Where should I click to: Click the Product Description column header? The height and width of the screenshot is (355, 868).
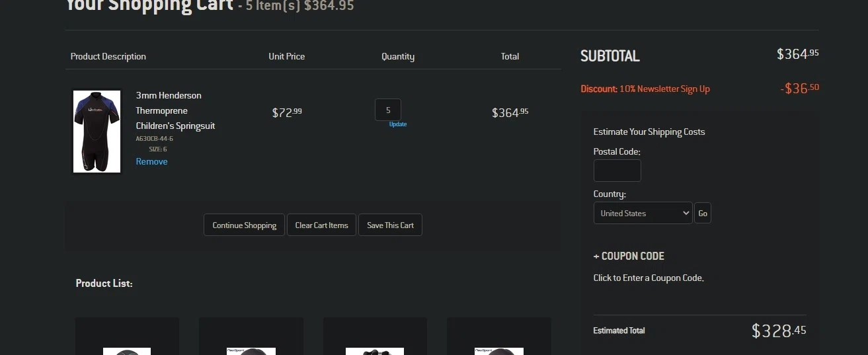click(x=108, y=56)
